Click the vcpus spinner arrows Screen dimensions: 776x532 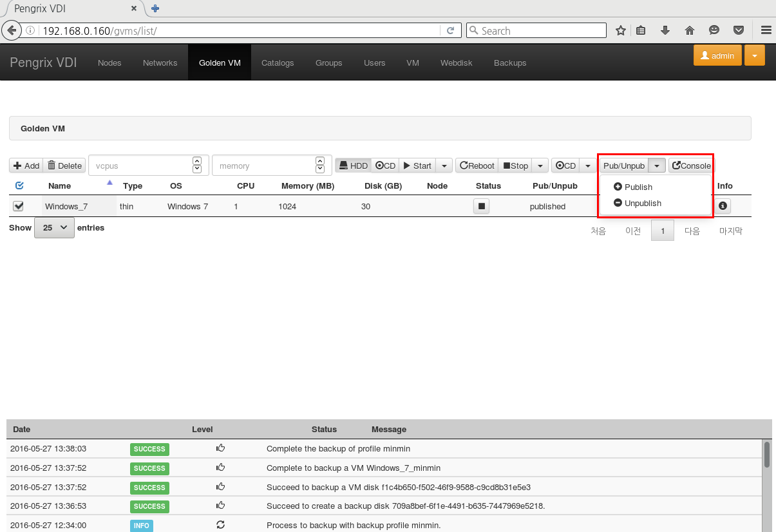[197, 165]
